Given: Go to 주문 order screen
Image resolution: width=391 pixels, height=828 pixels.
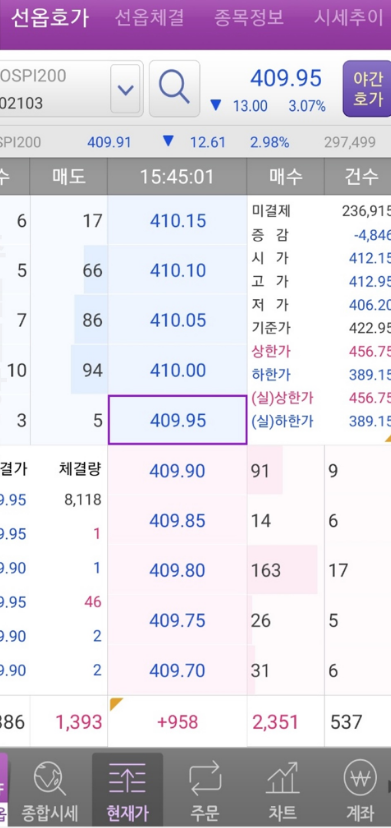Looking at the screenshot, I should (x=205, y=791).
